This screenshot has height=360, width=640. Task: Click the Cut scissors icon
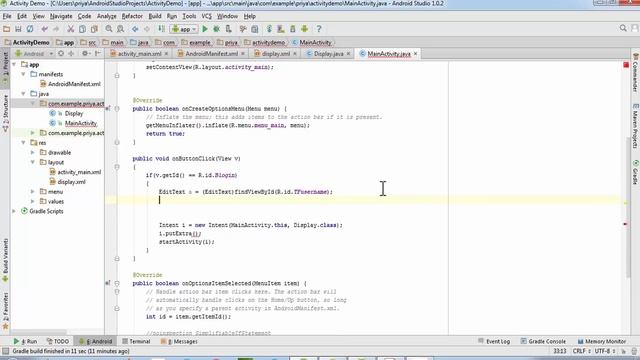(x=71, y=29)
